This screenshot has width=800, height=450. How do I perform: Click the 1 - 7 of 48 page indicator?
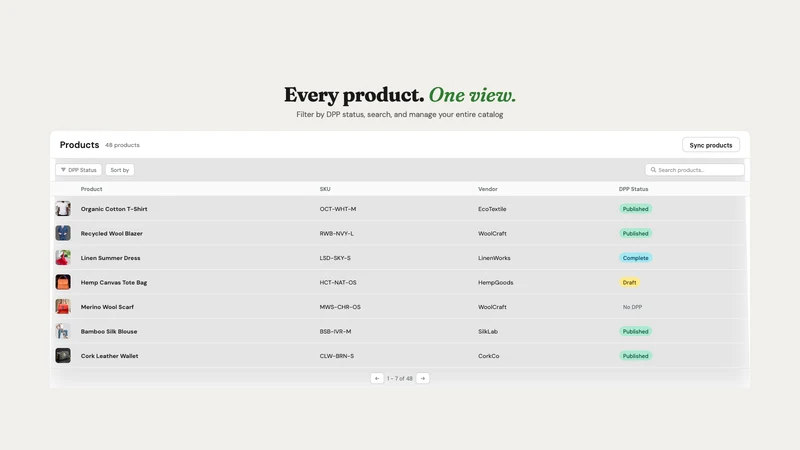click(x=399, y=379)
